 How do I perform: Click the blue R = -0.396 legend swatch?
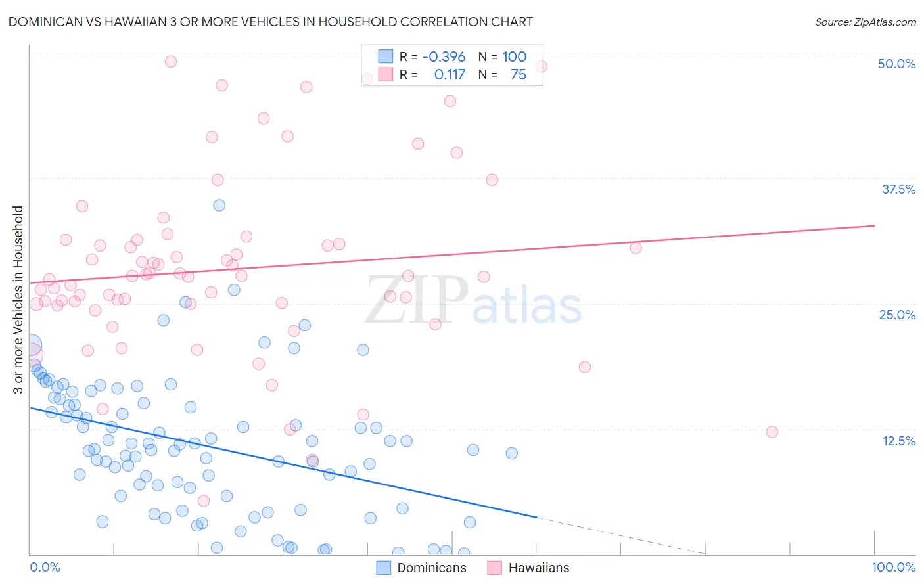click(385, 56)
